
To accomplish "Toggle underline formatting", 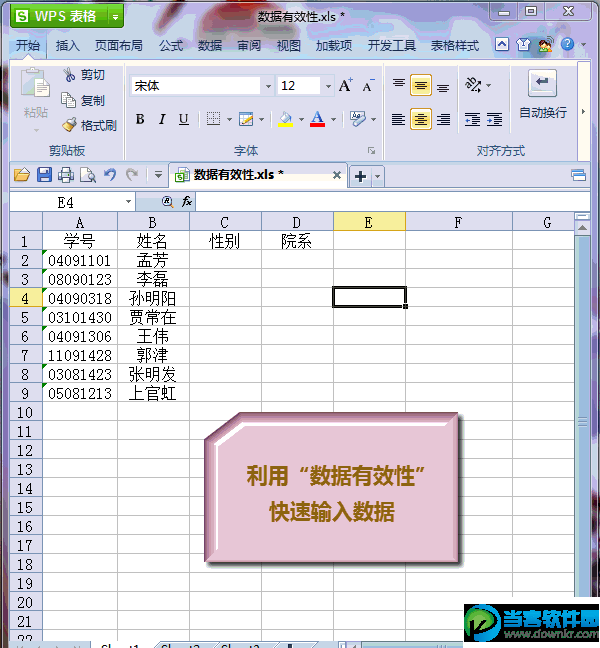I will click(x=183, y=119).
